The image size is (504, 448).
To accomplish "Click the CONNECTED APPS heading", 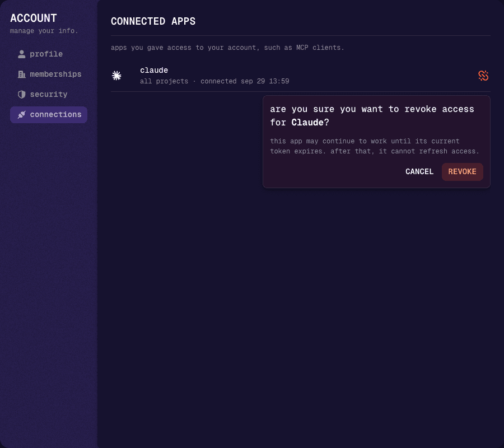I will (x=153, y=21).
